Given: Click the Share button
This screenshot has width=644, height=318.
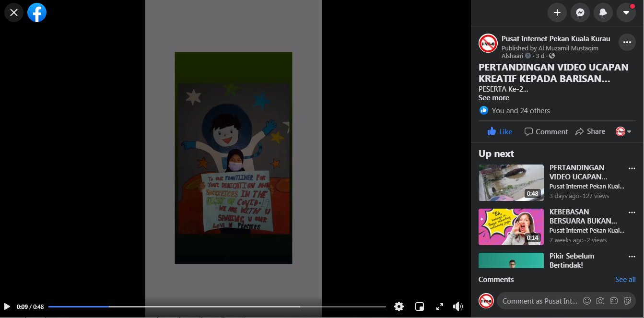Looking at the screenshot, I should 590,131.
